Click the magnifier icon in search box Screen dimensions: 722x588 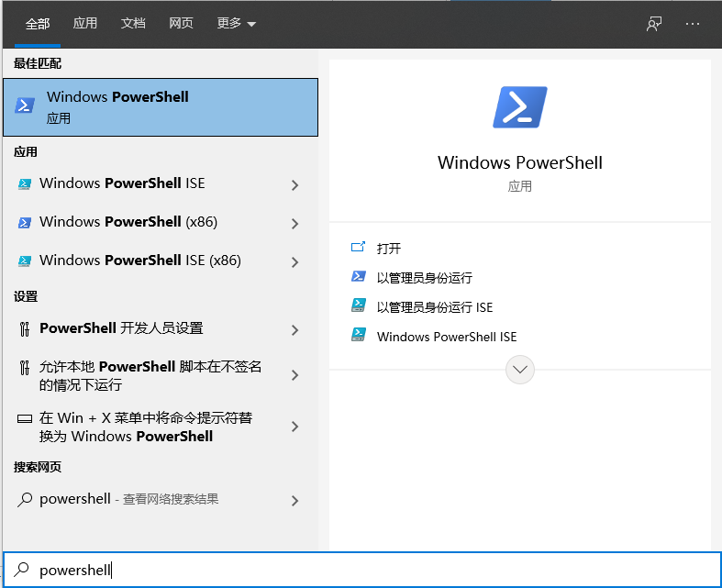tap(23, 570)
